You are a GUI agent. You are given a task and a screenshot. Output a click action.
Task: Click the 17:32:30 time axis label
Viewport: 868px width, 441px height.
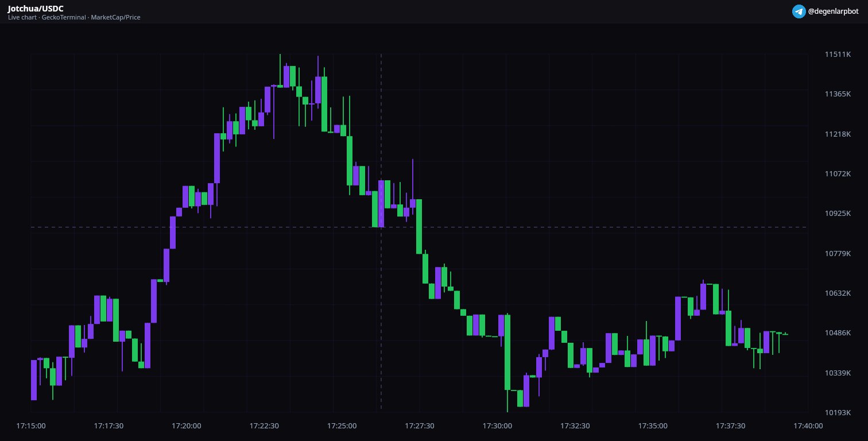pos(575,426)
